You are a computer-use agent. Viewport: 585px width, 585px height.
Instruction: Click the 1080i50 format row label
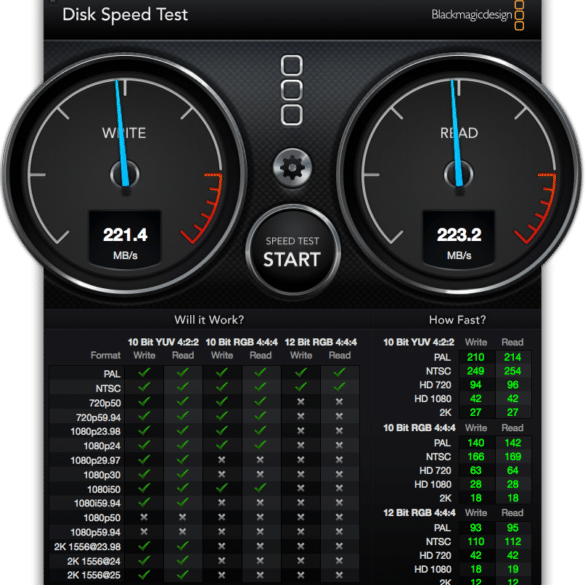[104, 489]
